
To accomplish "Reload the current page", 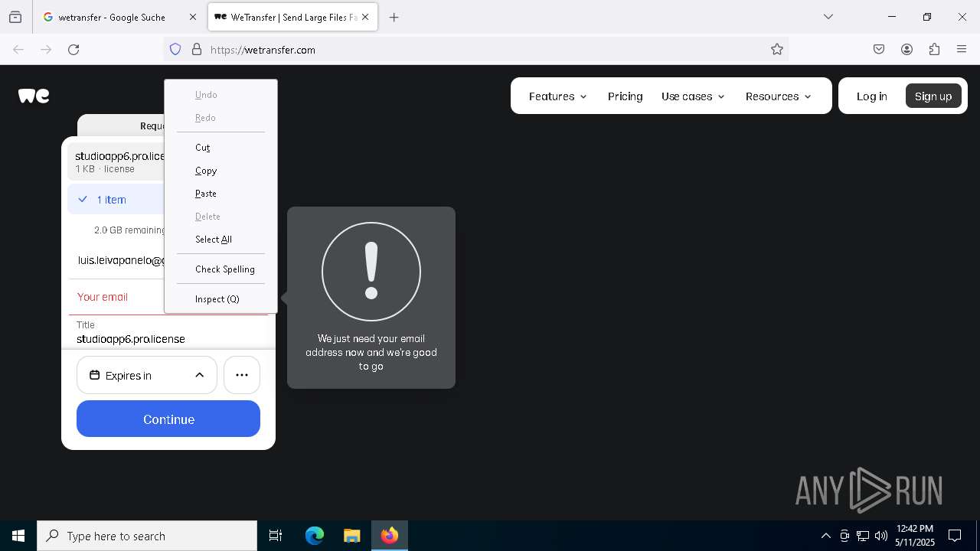I will pos(73,50).
